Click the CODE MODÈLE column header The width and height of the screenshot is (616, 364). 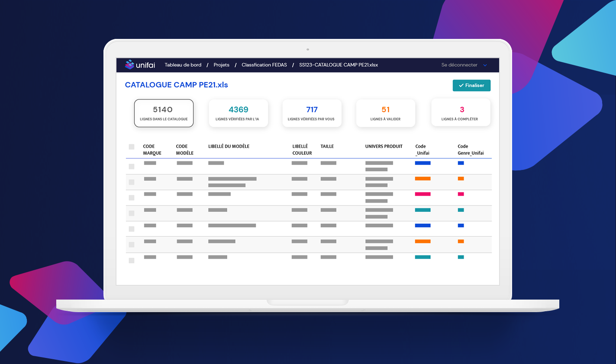pos(184,150)
